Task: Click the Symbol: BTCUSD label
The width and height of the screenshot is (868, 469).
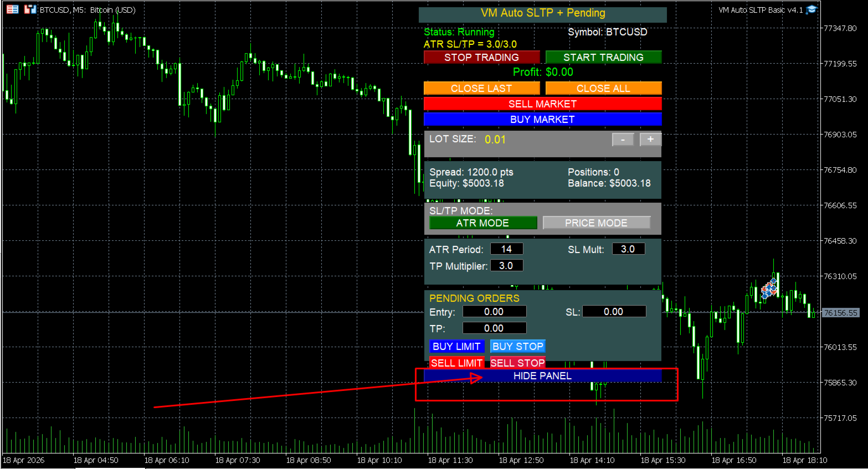Action: (x=608, y=32)
